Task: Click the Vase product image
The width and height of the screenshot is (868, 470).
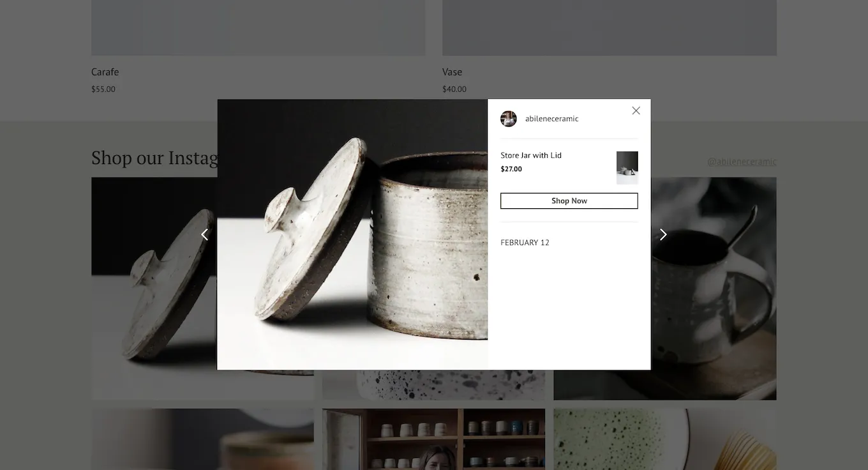Action: 610,27
